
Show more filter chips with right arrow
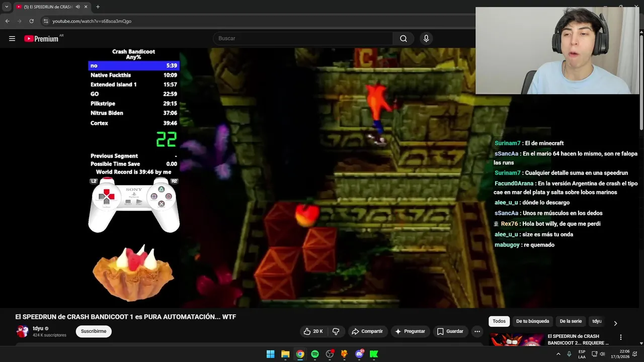[x=615, y=323]
